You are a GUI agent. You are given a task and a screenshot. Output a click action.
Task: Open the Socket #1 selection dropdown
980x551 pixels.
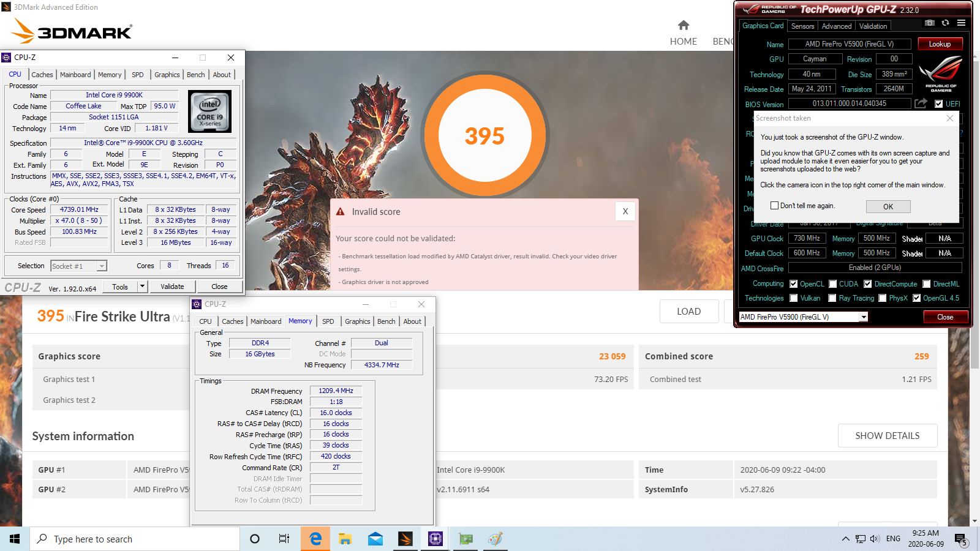102,266
